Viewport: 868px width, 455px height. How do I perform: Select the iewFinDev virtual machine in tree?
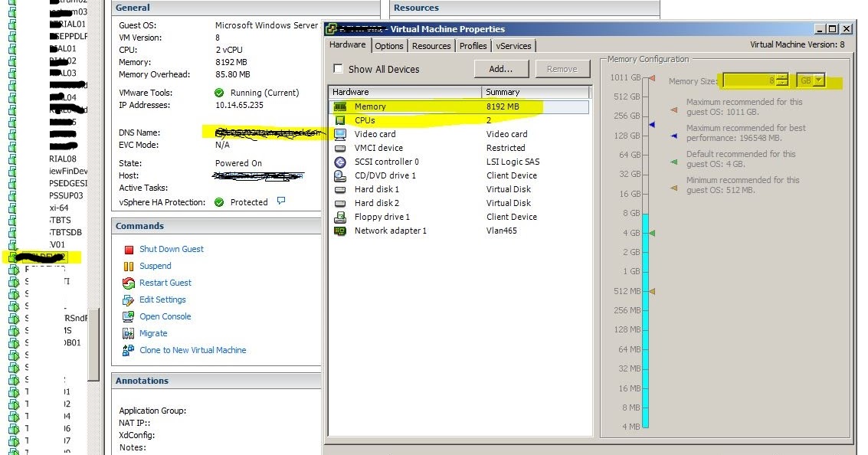point(68,171)
